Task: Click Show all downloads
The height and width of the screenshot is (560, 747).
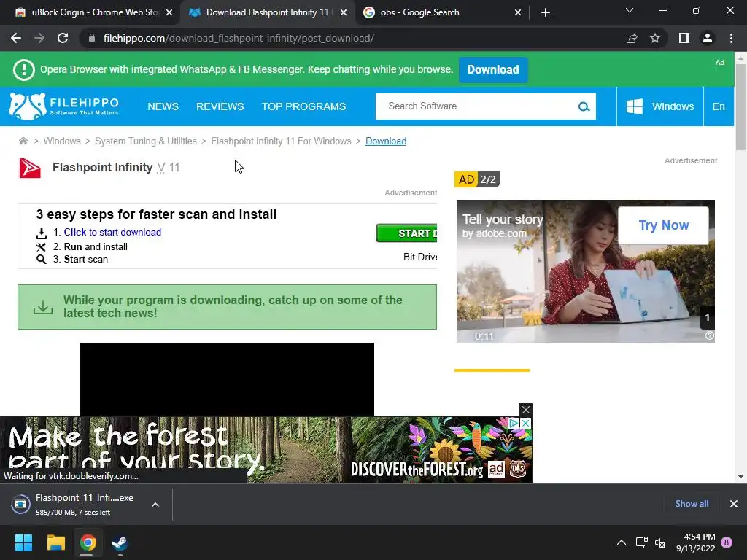Action: coord(692,504)
